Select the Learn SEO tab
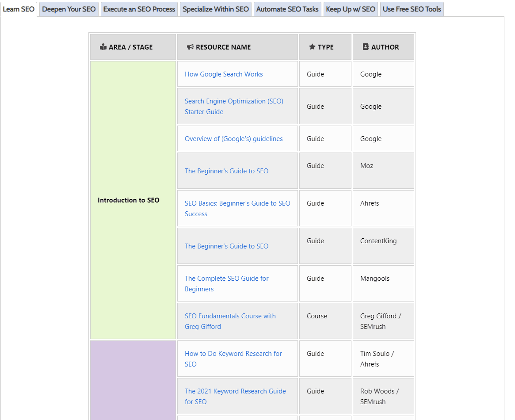The width and height of the screenshot is (515, 420). coord(19,9)
